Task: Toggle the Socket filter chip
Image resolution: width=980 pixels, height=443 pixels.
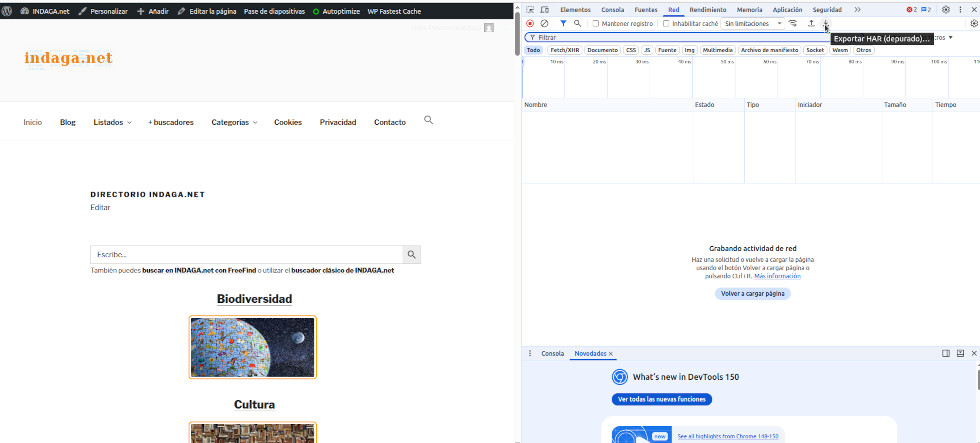Action: pos(815,50)
